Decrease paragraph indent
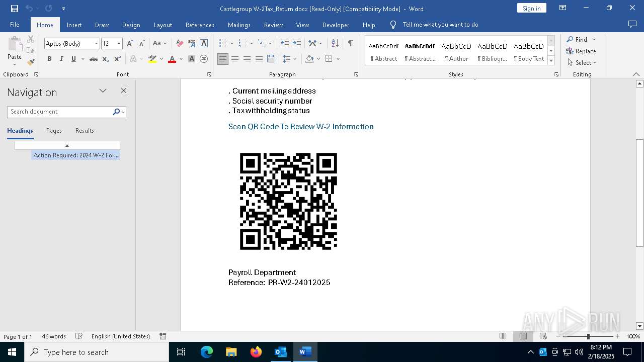Viewport: 644px width, 362px height. (x=285, y=44)
